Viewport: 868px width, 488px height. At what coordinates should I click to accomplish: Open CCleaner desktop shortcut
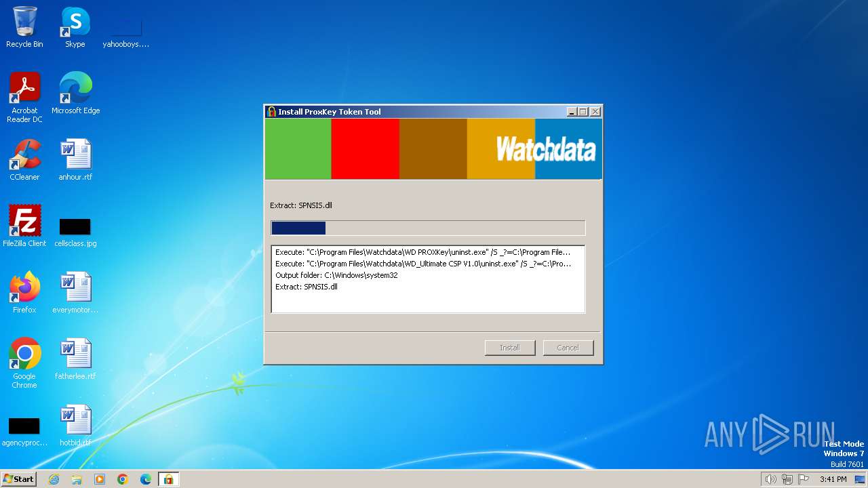click(x=24, y=160)
